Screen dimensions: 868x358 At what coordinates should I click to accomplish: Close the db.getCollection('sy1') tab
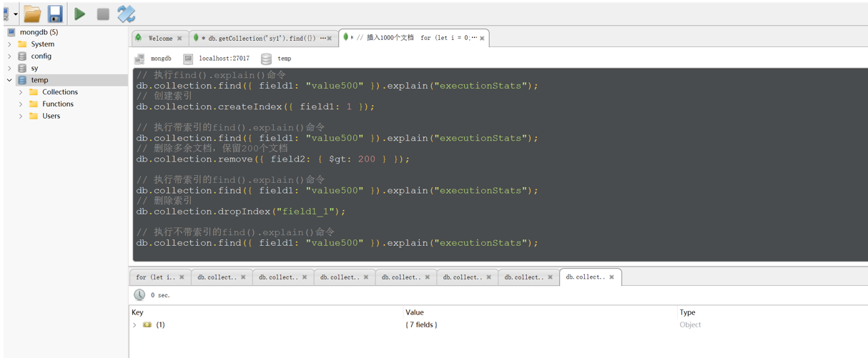click(330, 39)
